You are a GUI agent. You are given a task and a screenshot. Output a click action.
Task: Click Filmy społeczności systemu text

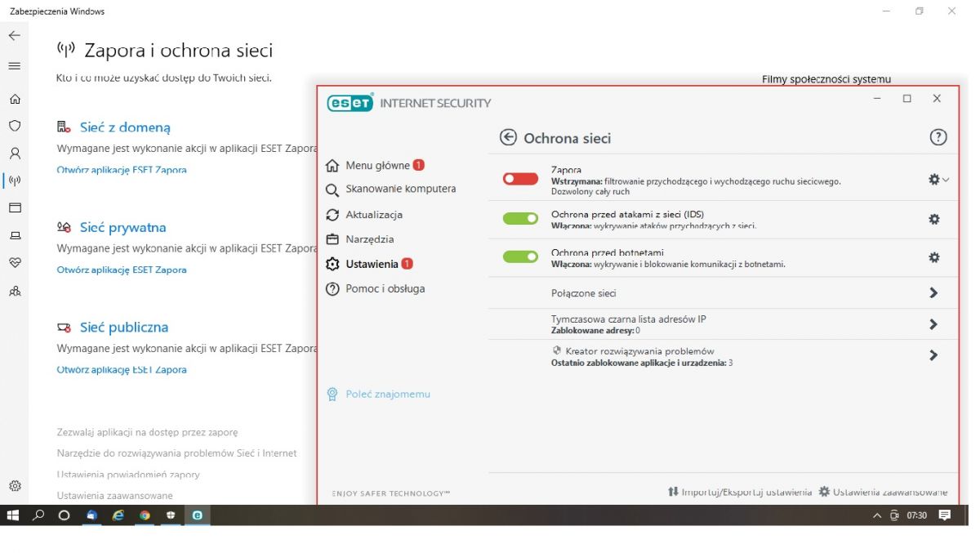click(x=826, y=79)
